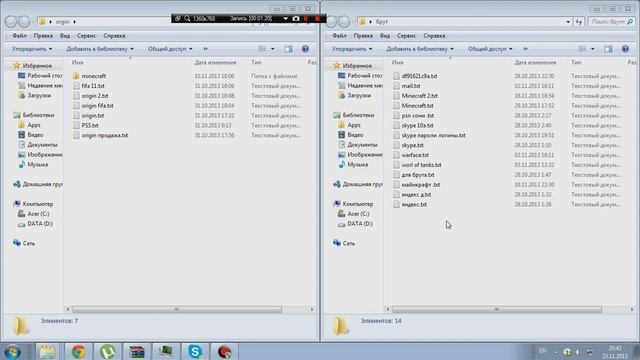
Task: Select skype 10s.txt file
Action: (x=417, y=125)
